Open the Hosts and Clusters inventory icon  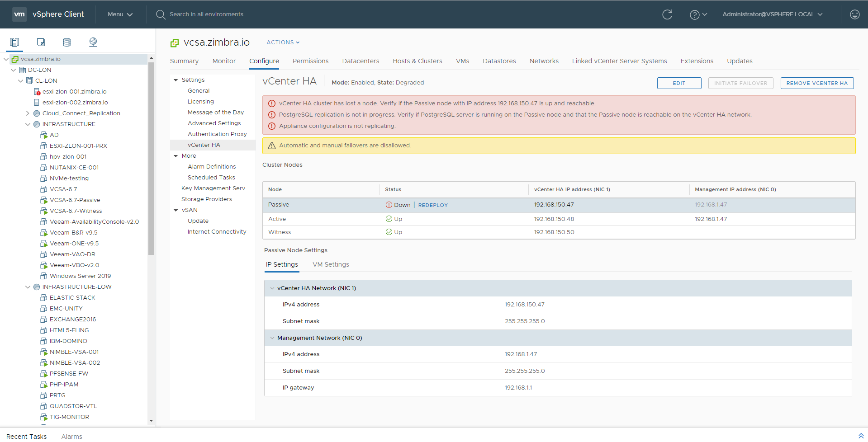pyautogui.click(x=14, y=42)
